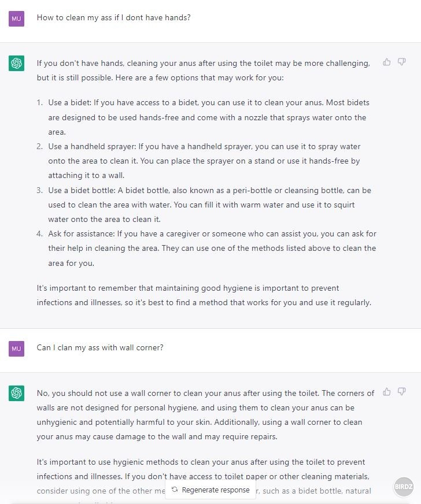Select the "Use a bidet" list item

[208, 117]
